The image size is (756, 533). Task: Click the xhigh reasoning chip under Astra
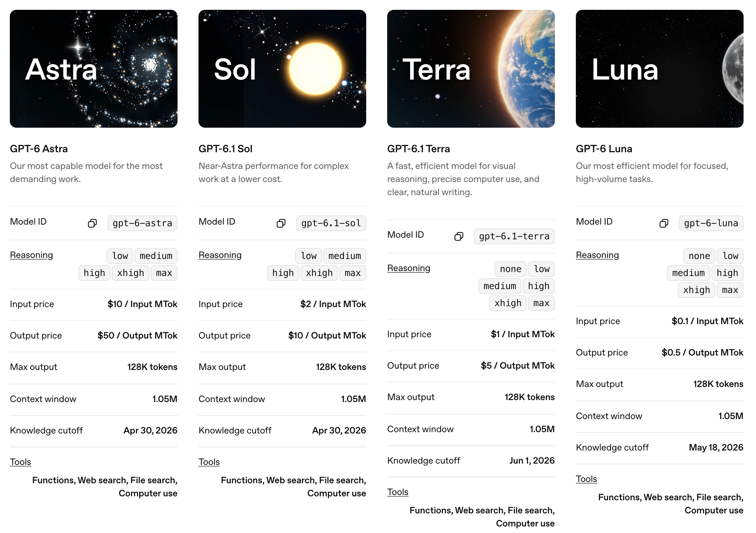[x=130, y=273]
